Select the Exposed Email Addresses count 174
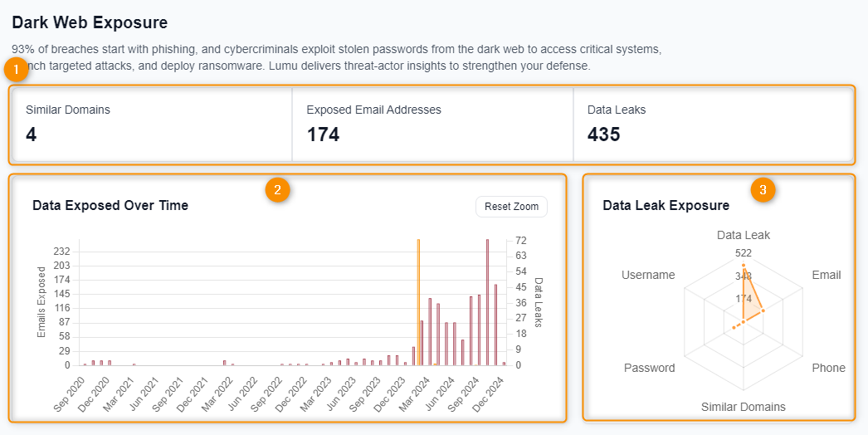This screenshot has height=435, width=868. [x=323, y=134]
